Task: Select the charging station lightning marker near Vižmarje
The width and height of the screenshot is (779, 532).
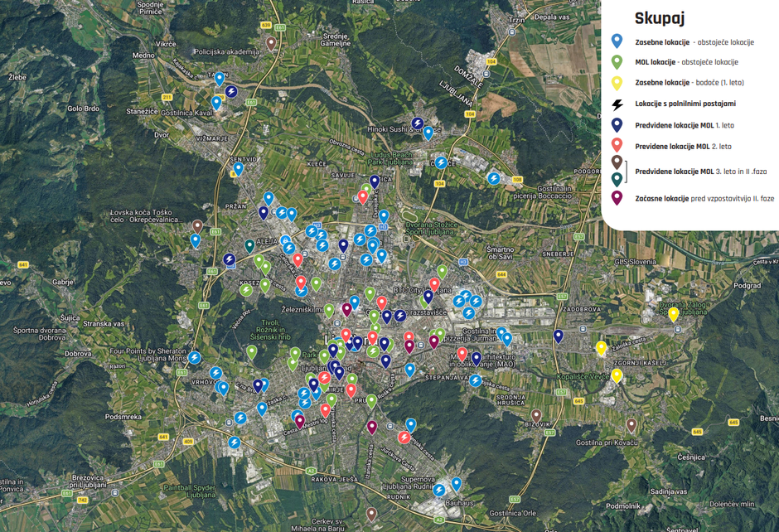Action: (231, 92)
